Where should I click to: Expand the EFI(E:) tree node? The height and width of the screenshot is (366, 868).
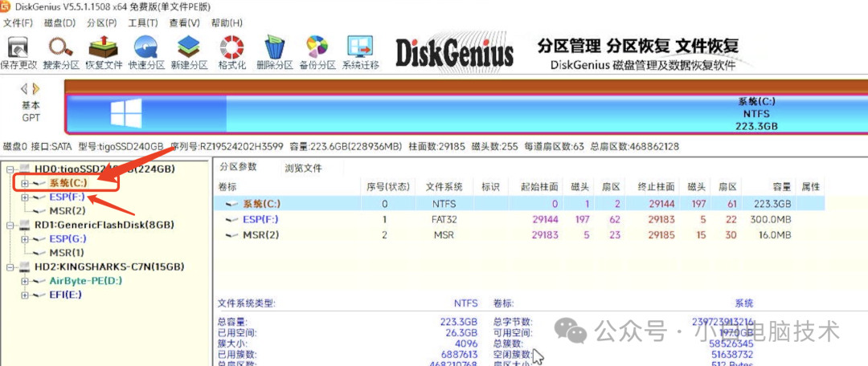[24, 295]
